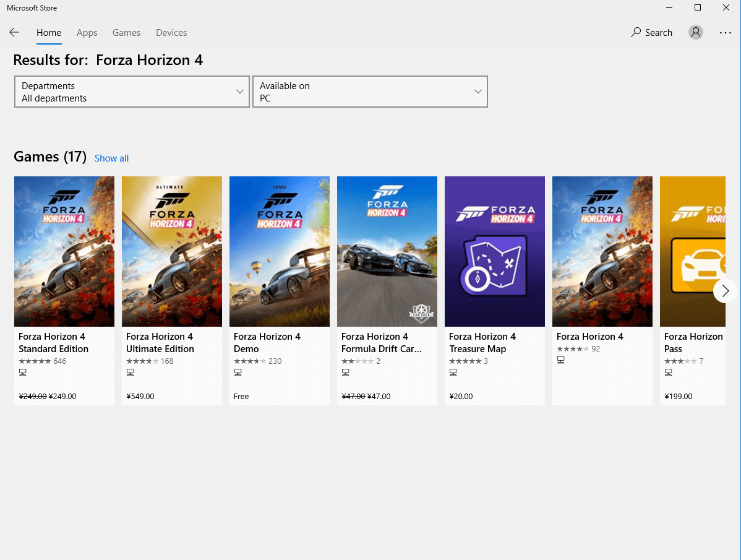Click the star rating of Standard Edition
The width and height of the screenshot is (741, 560).
point(35,361)
